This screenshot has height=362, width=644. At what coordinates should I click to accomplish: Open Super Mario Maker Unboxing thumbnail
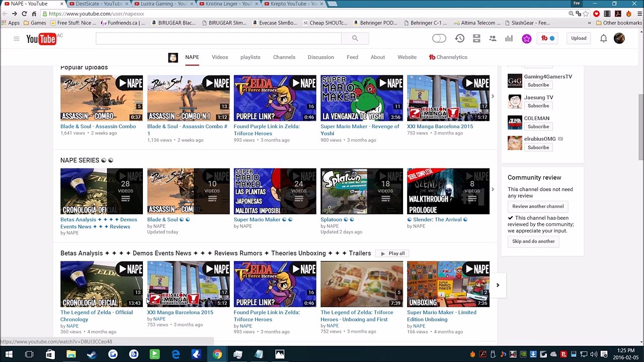click(448, 284)
